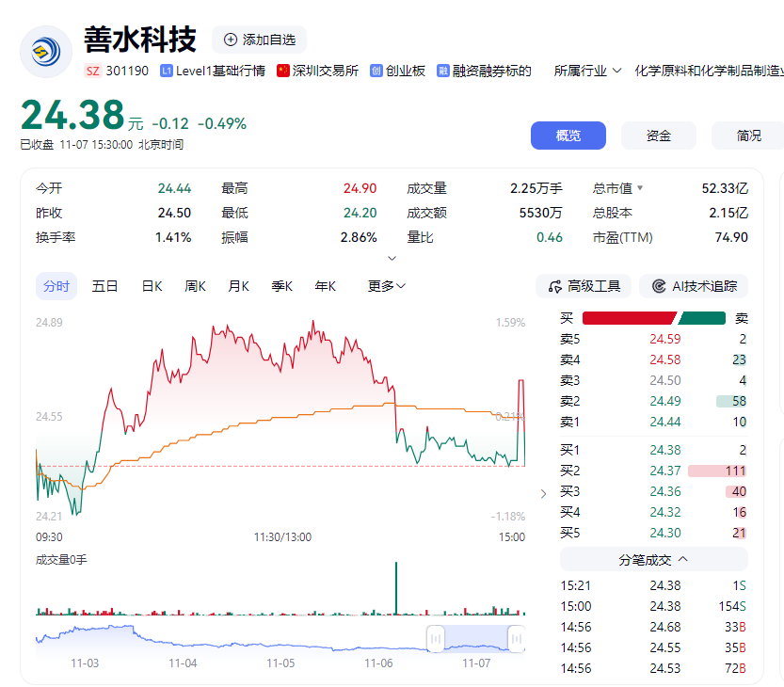Click the China flag icon by 深圳交易所
The width and height of the screenshot is (784, 687).
click(x=283, y=71)
